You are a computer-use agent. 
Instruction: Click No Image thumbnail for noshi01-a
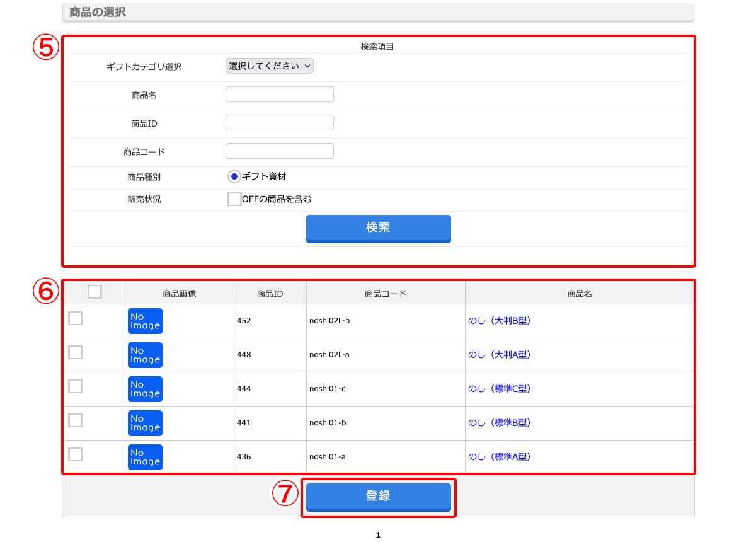(x=145, y=457)
